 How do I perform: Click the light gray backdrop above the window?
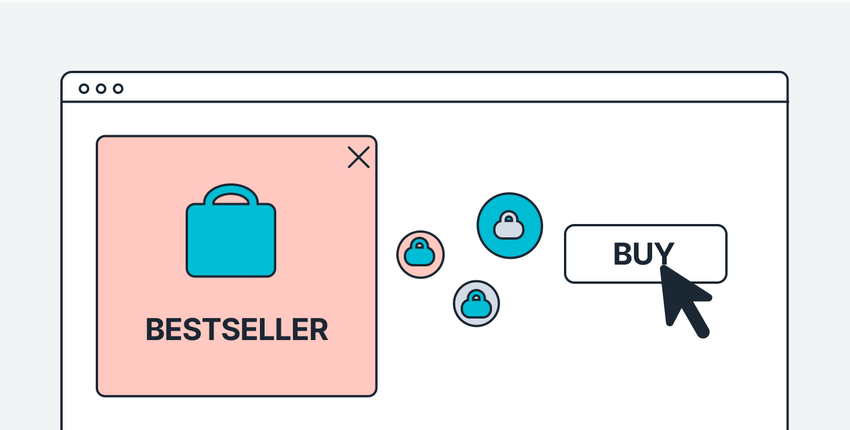pos(424,35)
